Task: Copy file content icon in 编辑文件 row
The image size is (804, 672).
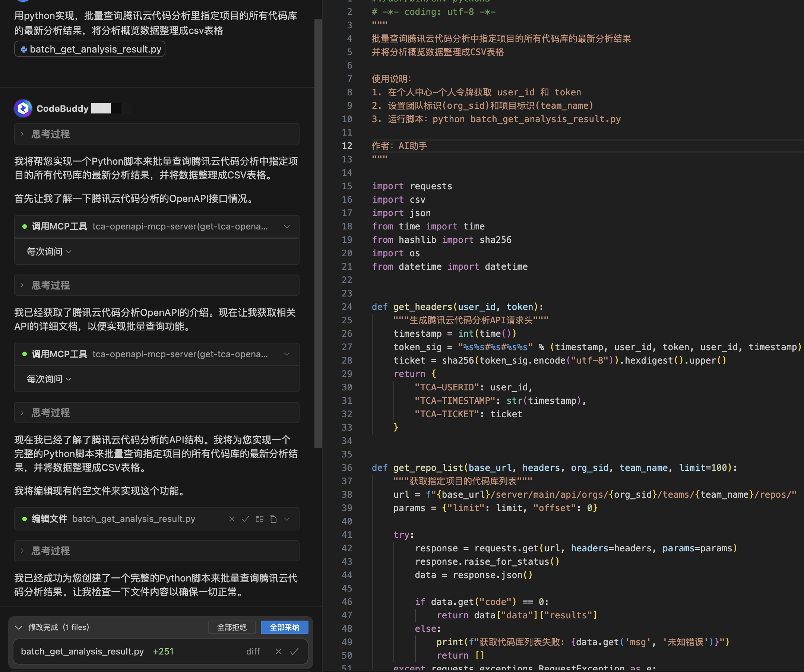Action: point(273,519)
